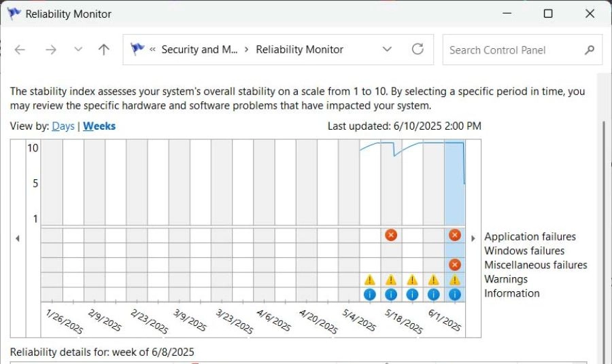Go back using the back arrow
612x364 pixels.
20,50
